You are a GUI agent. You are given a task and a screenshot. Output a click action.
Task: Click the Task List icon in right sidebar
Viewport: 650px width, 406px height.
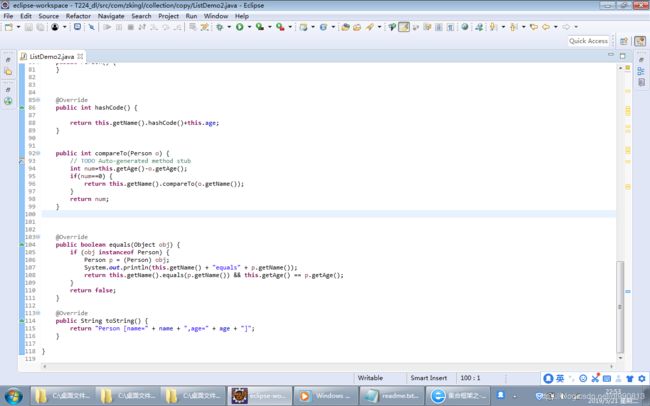point(641,82)
